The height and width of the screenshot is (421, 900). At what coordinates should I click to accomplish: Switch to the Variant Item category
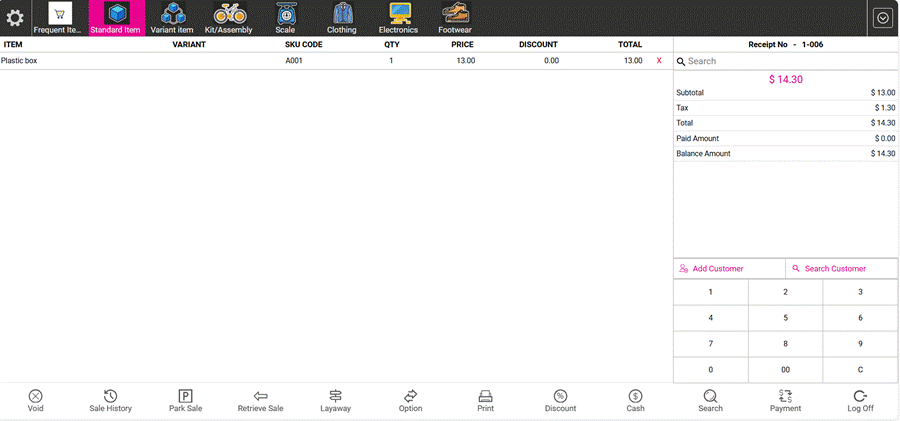[x=172, y=18]
